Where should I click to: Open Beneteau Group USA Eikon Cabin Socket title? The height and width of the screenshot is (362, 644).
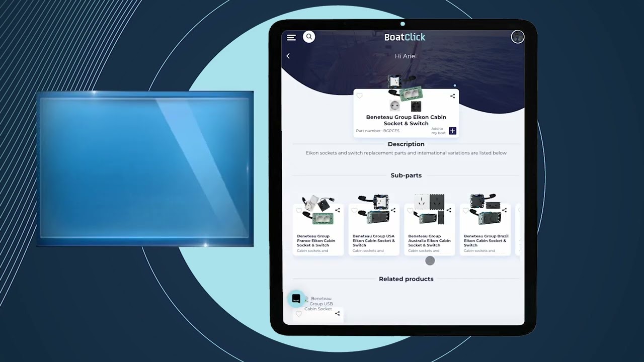374,241
